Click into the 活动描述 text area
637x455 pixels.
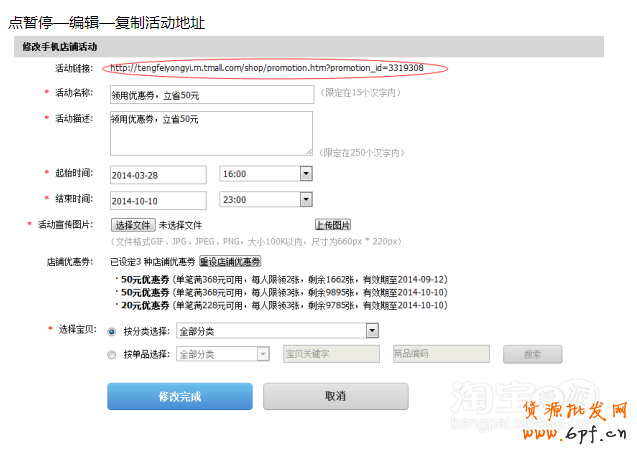tap(211, 132)
